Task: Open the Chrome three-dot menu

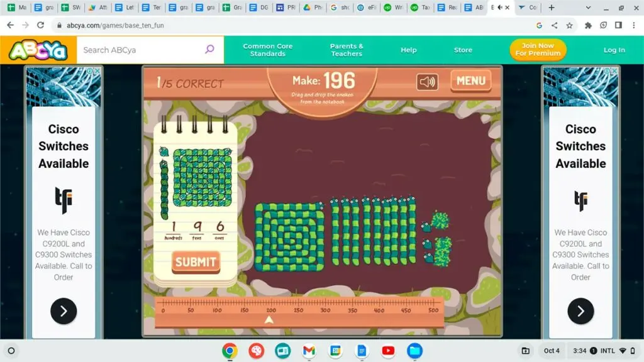Action: (x=634, y=25)
